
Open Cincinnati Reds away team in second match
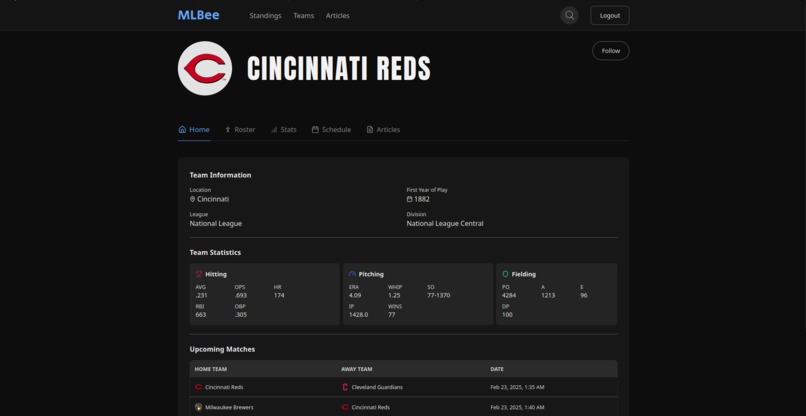[x=371, y=407]
